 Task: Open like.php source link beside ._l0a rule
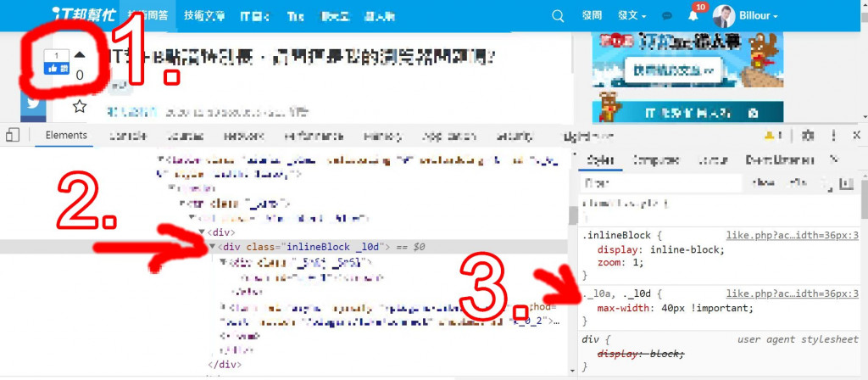tap(793, 293)
